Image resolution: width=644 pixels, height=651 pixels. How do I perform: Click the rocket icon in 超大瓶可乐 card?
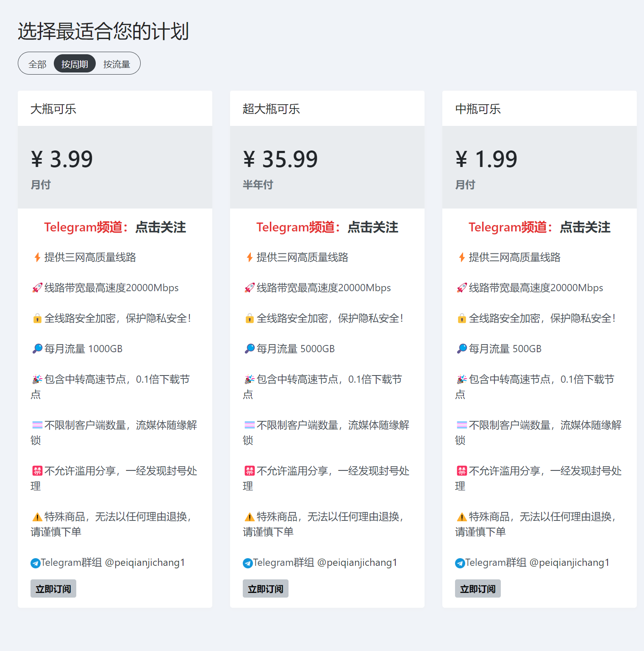pos(250,288)
